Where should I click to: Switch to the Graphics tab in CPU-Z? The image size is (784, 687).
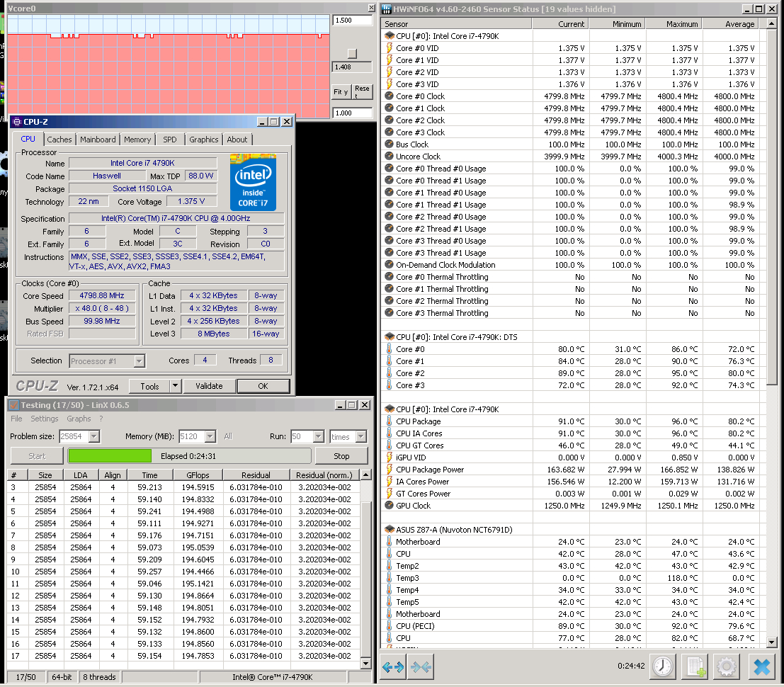click(203, 140)
